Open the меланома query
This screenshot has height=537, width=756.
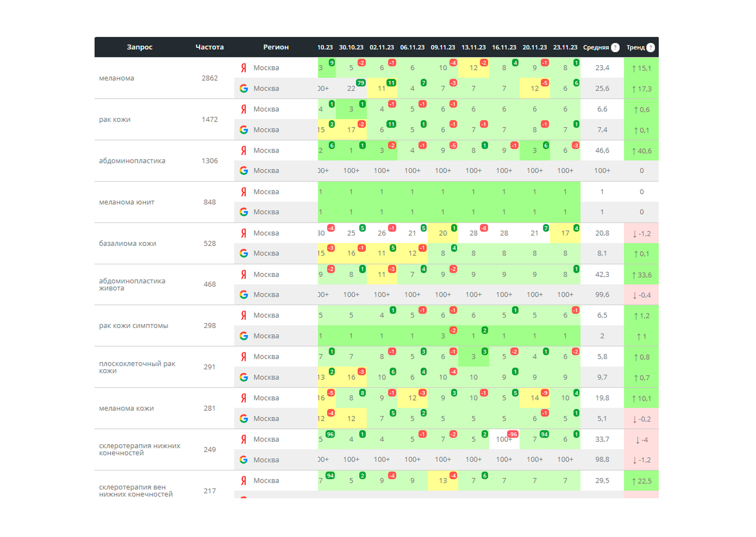(117, 78)
